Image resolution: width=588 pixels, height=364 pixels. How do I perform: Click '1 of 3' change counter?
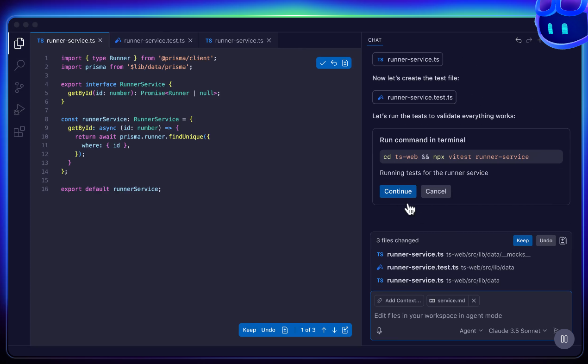click(308, 330)
